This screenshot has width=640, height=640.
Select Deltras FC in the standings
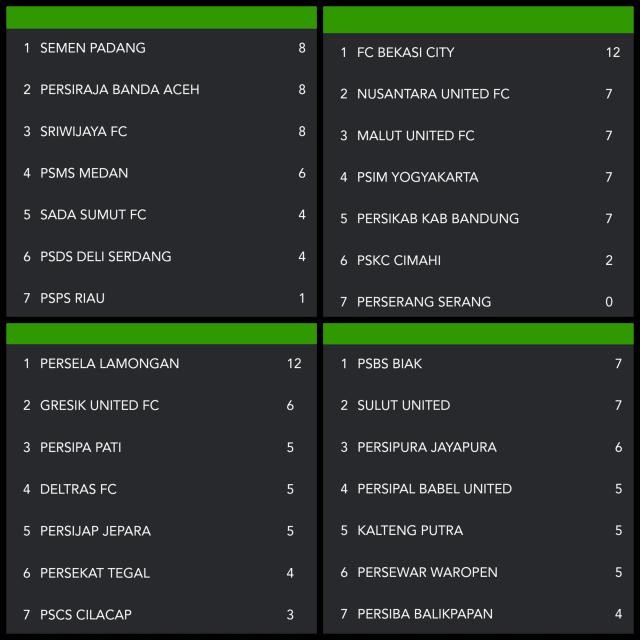(161, 489)
